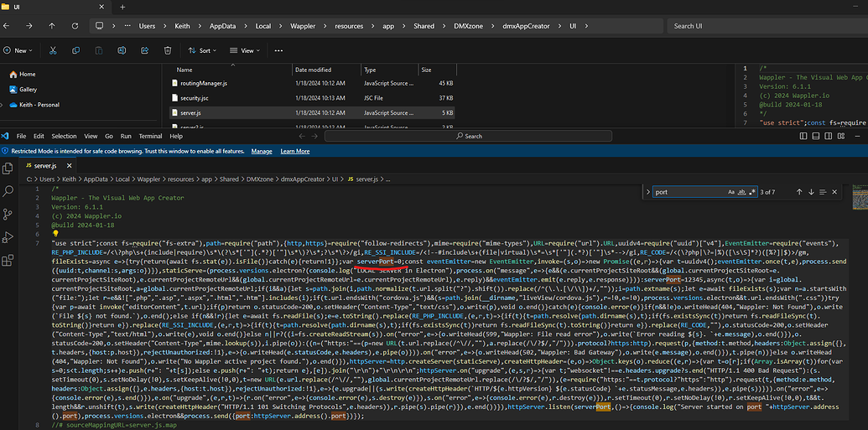Click the Share icon in File Explorer toolbar

tap(144, 50)
